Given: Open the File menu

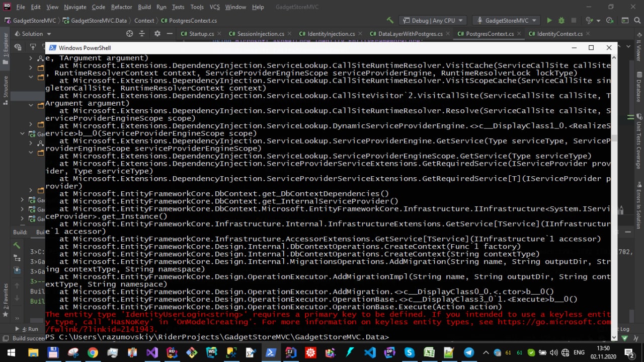Looking at the screenshot, I should pos(21,7).
